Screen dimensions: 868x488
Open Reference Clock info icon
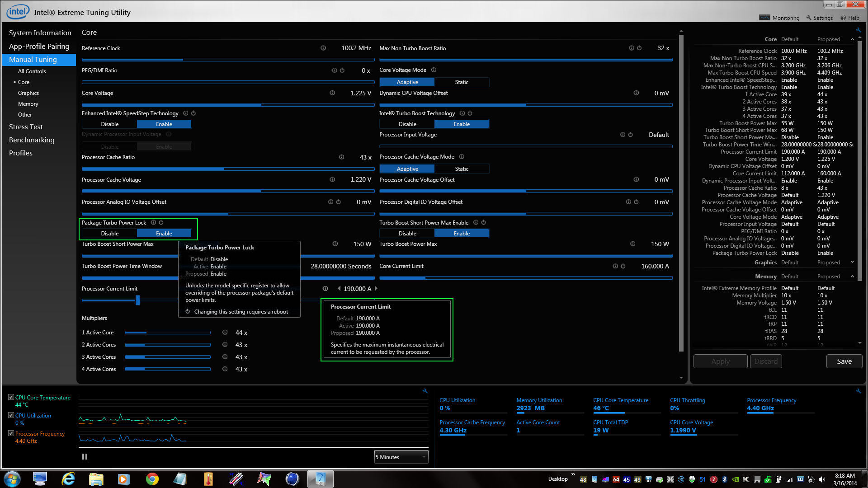323,48
